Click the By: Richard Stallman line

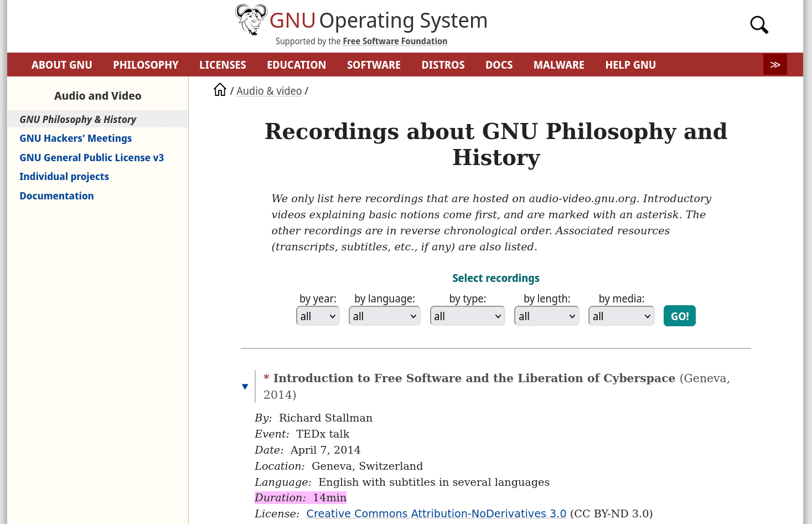(313, 418)
